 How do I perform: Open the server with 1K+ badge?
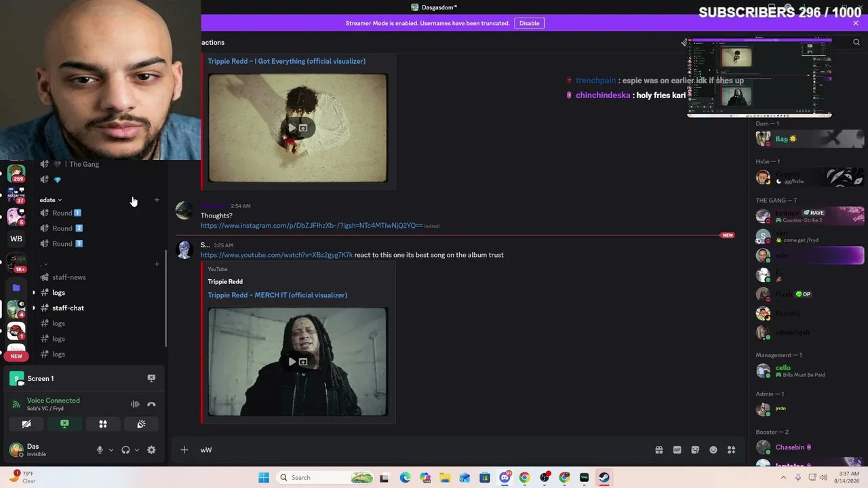tap(16, 262)
